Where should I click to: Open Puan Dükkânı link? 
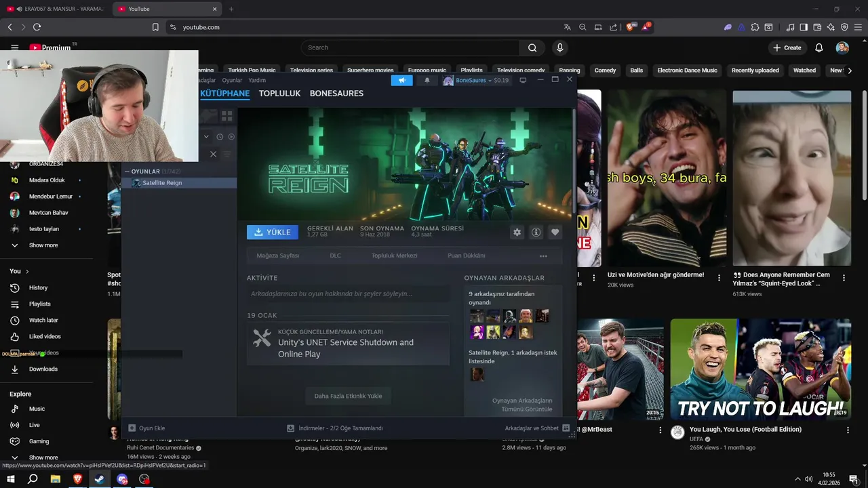point(466,256)
